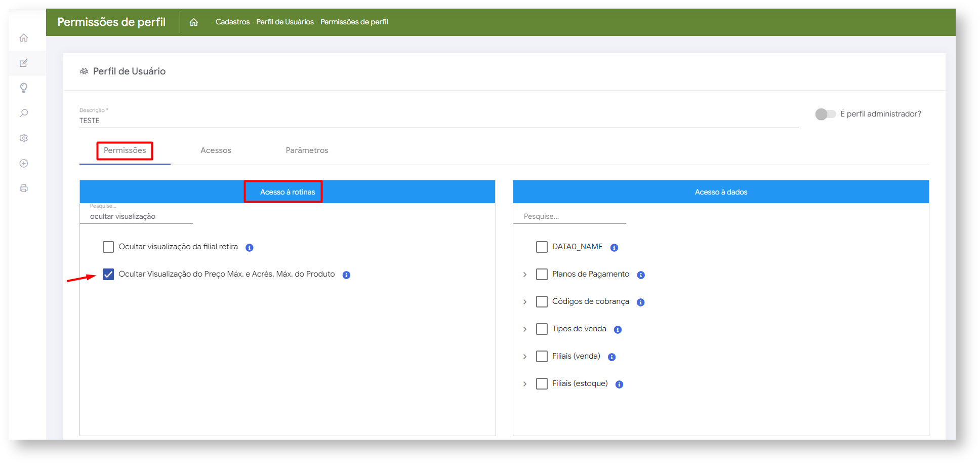Click the printer icon in sidebar
The width and height of the screenshot is (980, 464).
(x=24, y=188)
